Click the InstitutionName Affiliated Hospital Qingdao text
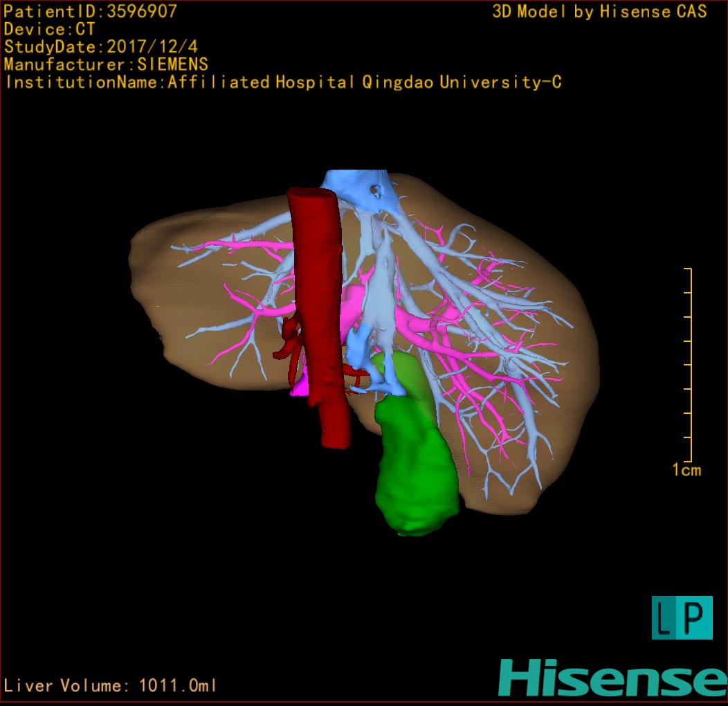The image size is (728, 706). pos(283,82)
